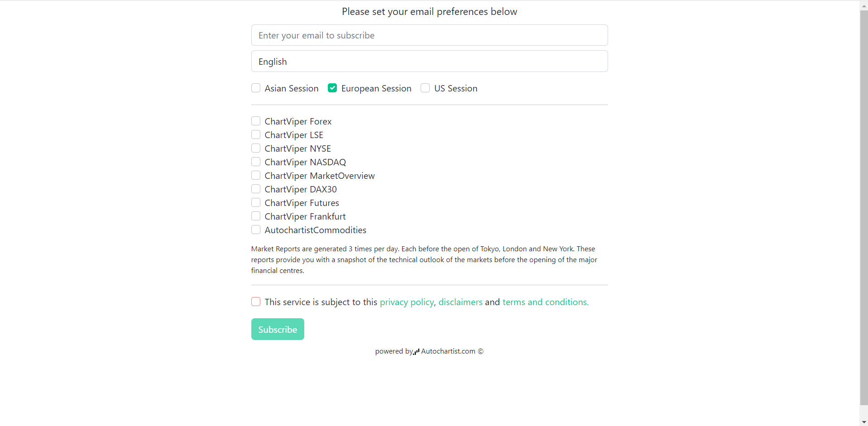Tick ChartViper Frankfurt checkbox
Image resolution: width=868 pixels, height=426 pixels.
pyautogui.click(x=256, y=216)
